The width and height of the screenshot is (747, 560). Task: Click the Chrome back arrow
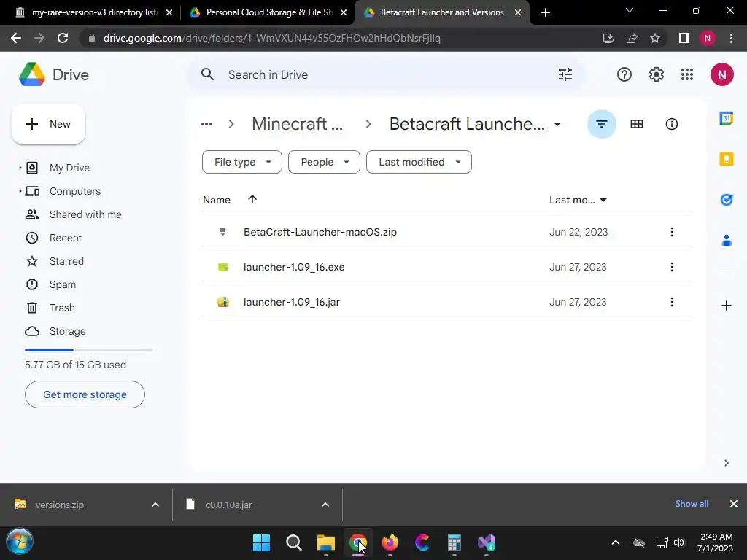16,38
